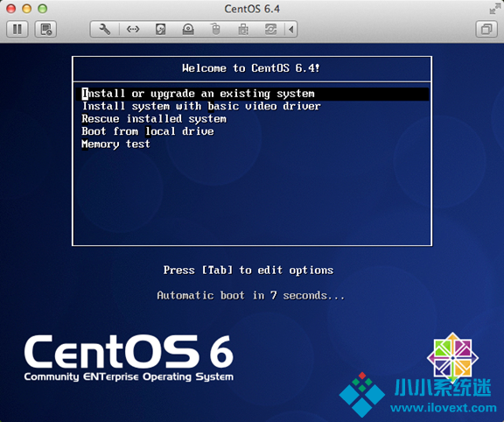Click "Welcome to CentOS 6.4!" heading
The width and height of the screenshot is (504, 422).
[251, 68]
